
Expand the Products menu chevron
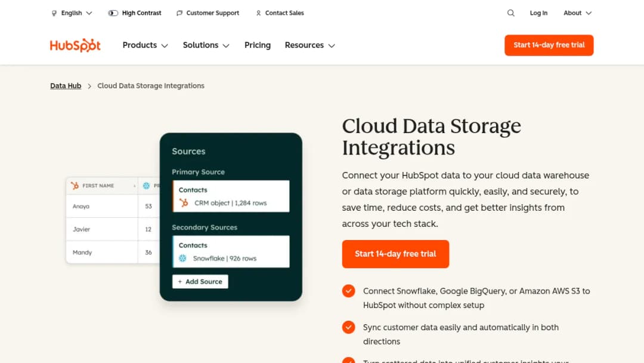[x=165, y=45]
